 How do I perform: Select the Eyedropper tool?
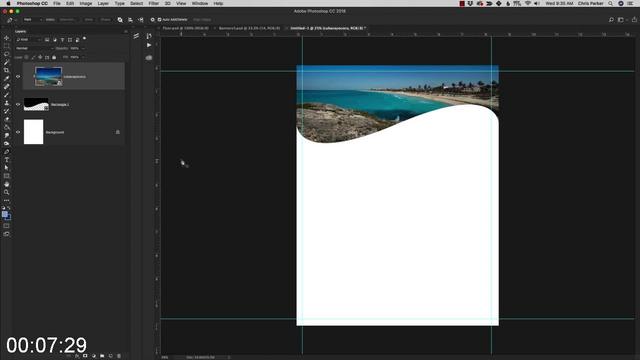(x=7, y=78)
